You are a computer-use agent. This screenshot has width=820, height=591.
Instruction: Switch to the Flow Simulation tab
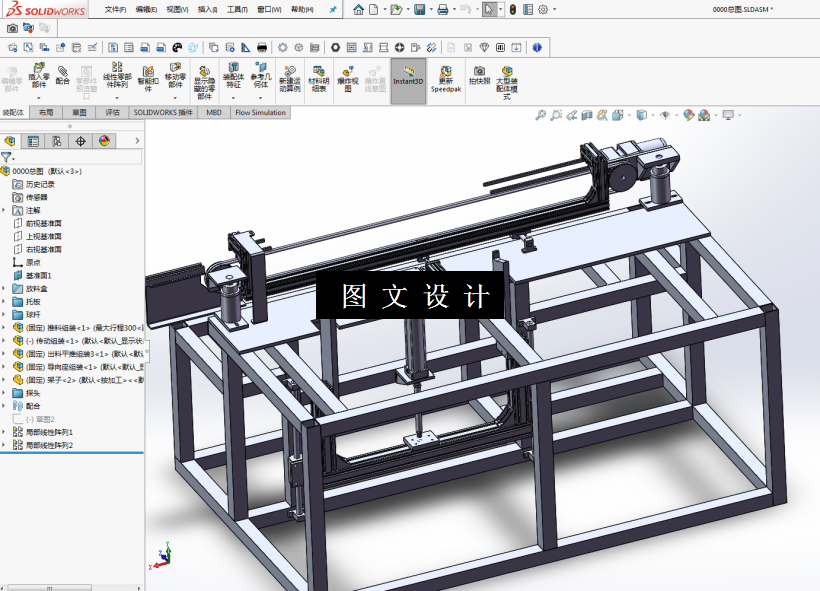(x=260, y=112)
